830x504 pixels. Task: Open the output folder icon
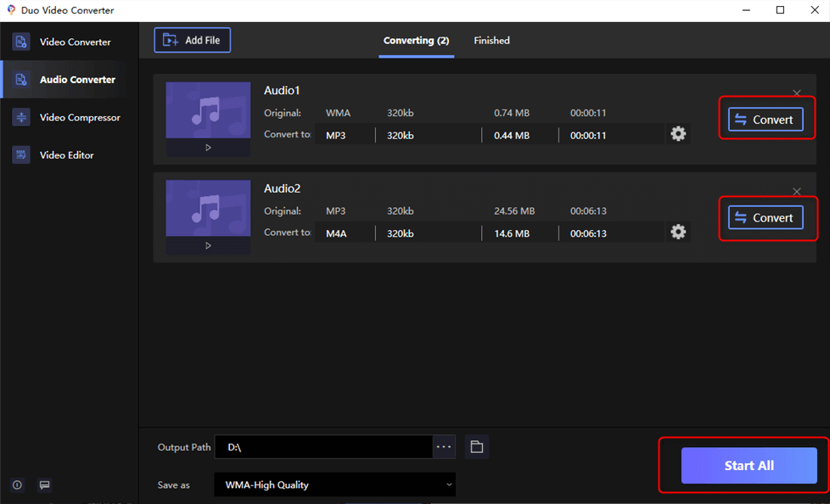(x=477, y=447)
